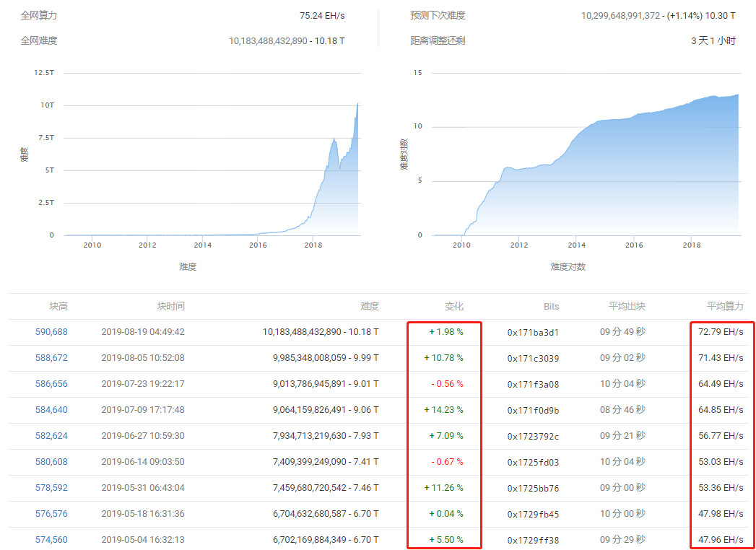Click the Bits column header
756x550 pixels.
pos(550,306)
